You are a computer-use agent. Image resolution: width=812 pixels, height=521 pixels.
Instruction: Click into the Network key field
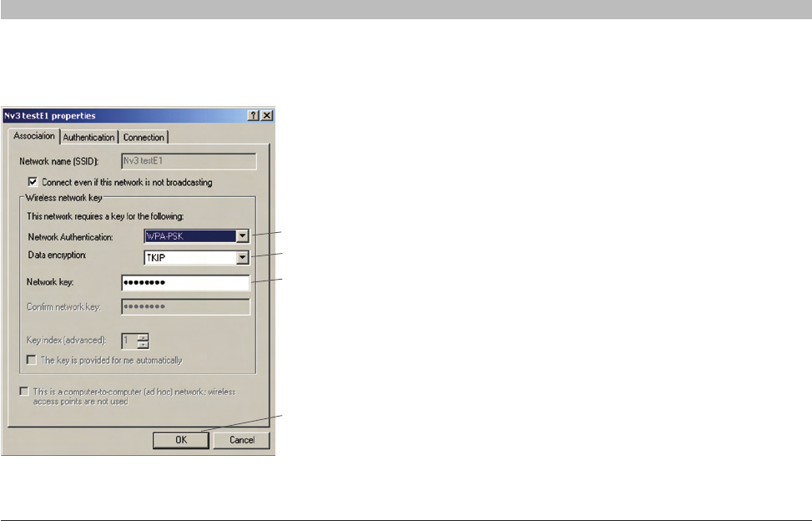pos(185,283)
